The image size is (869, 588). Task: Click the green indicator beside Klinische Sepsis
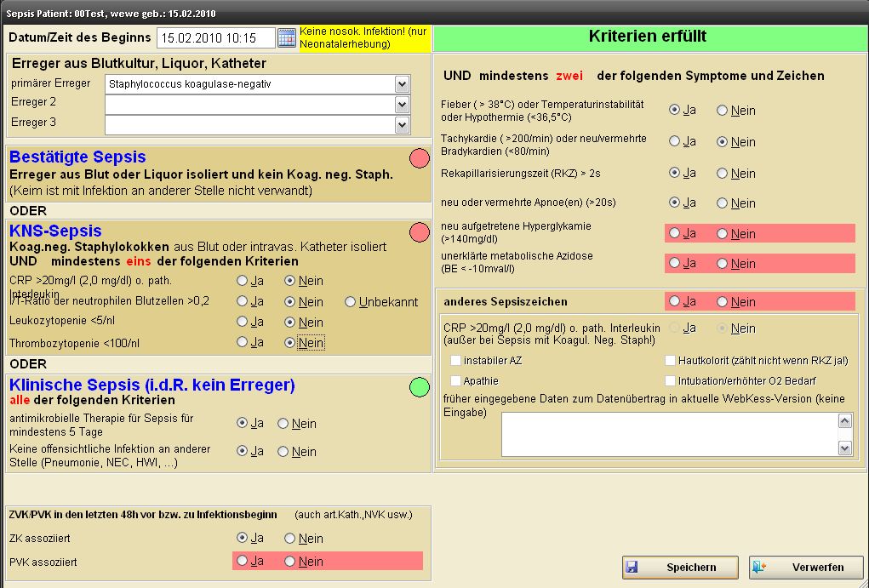point(419,387)
